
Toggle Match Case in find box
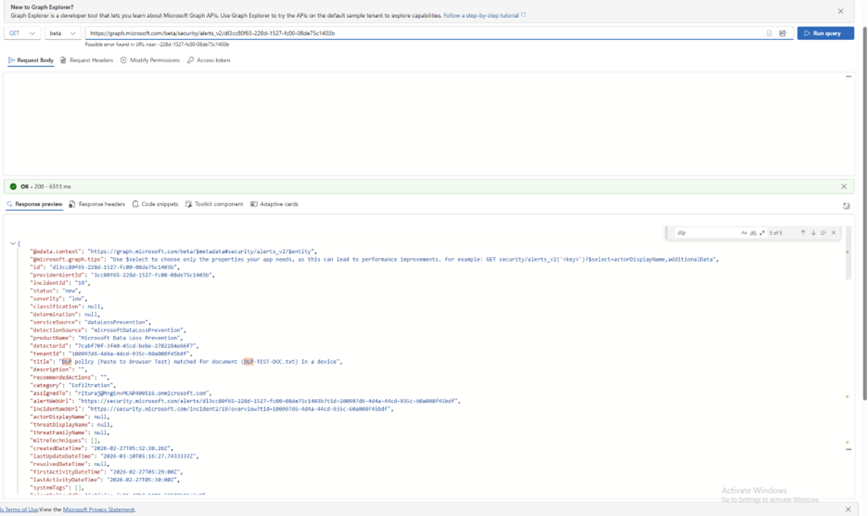pyautogui.click(x=744, y=233)
